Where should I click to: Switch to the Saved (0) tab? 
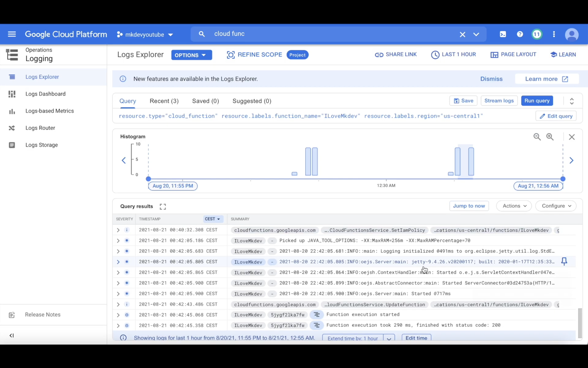point(205,101)
